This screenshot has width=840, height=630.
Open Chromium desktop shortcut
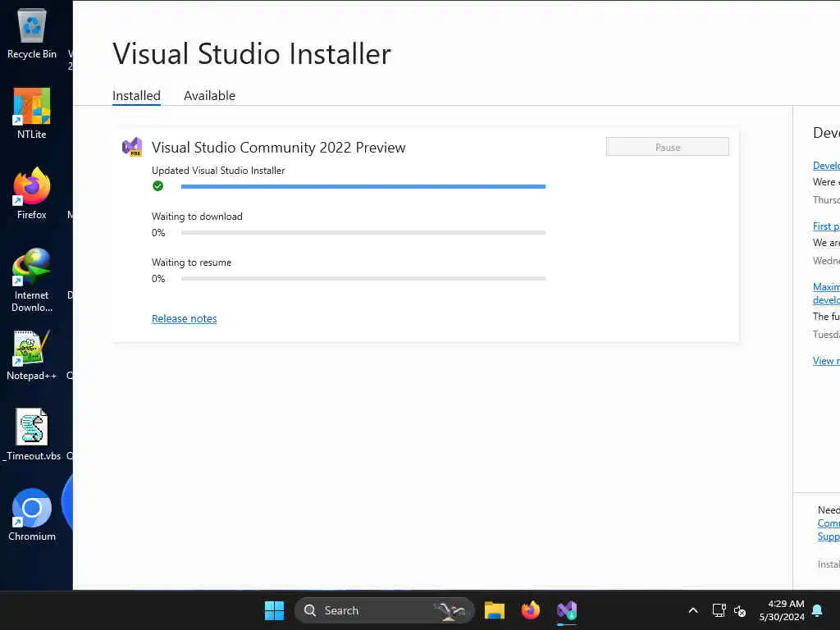pyautogui.click(x=32, y=515)
